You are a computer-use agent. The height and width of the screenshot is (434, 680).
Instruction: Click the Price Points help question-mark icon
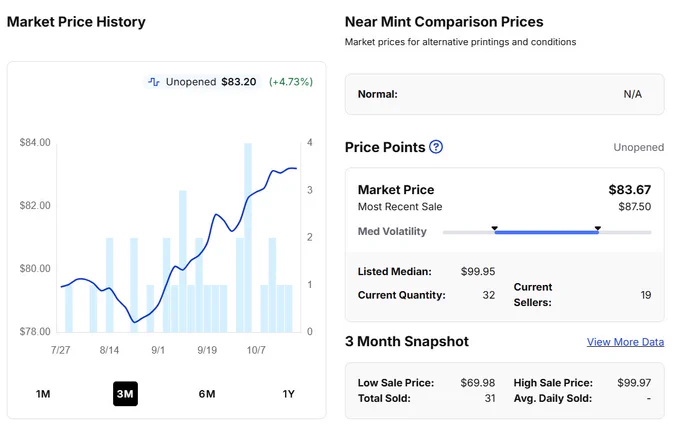(436, 147)
